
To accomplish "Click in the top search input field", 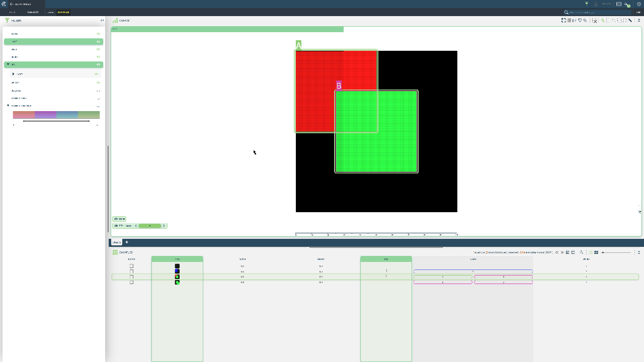I will [x=599, y=12].
